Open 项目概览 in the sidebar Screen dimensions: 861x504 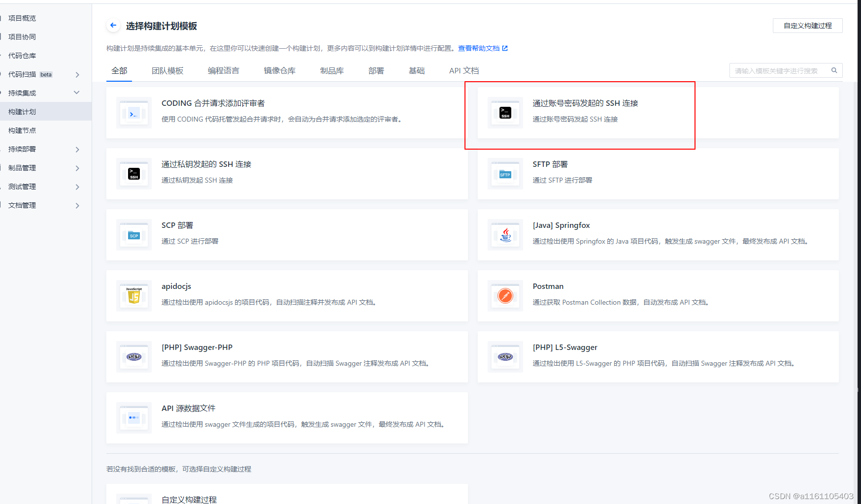coord(22,18)
